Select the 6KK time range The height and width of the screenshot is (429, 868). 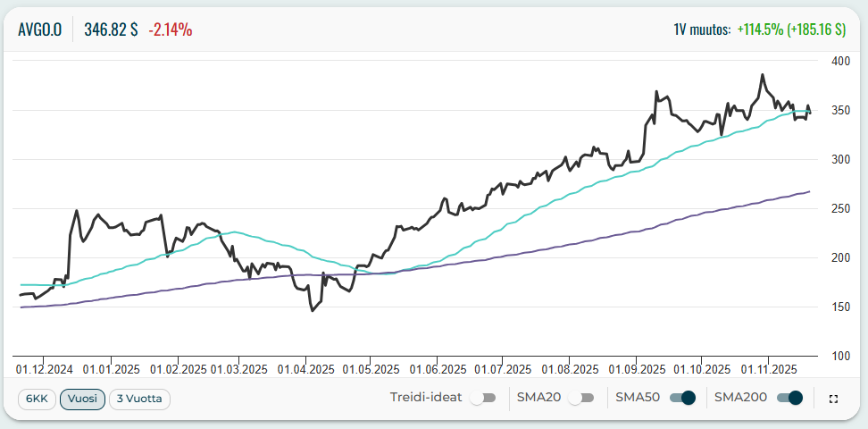click(36, 399)
